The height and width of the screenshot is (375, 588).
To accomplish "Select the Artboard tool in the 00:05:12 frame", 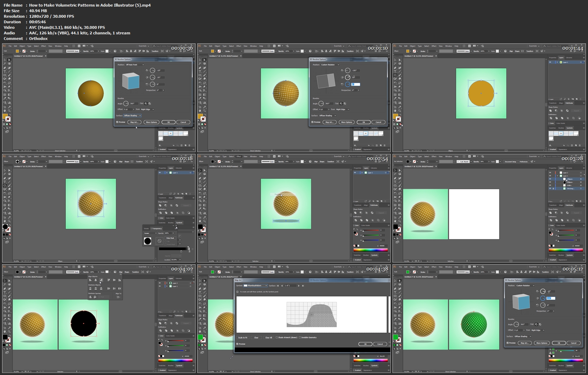I will click(x=395, y=328).
